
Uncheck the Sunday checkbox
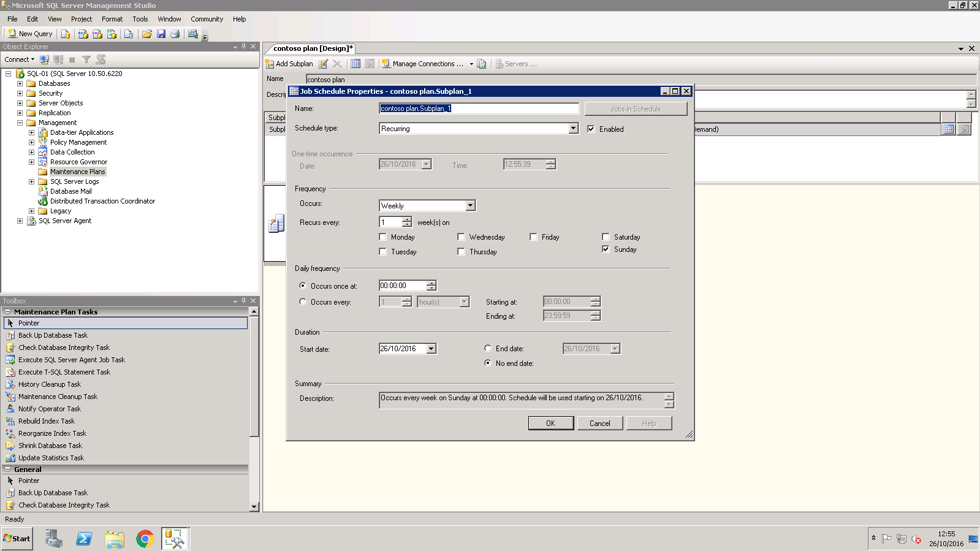606,249
